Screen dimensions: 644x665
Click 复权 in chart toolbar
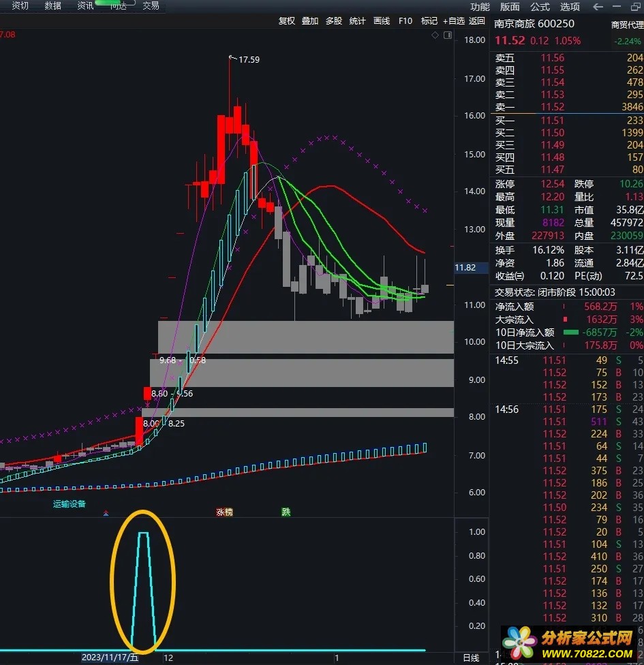coord(286,20)
